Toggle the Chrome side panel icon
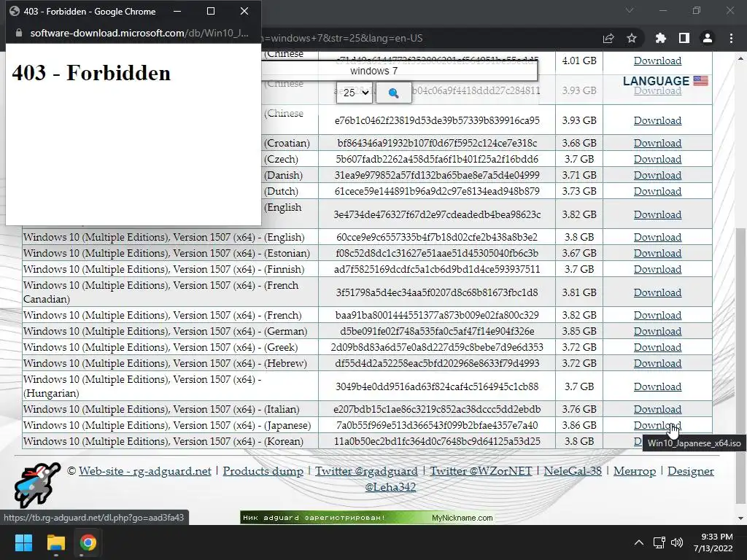747x560 pixels. [684, 38]
